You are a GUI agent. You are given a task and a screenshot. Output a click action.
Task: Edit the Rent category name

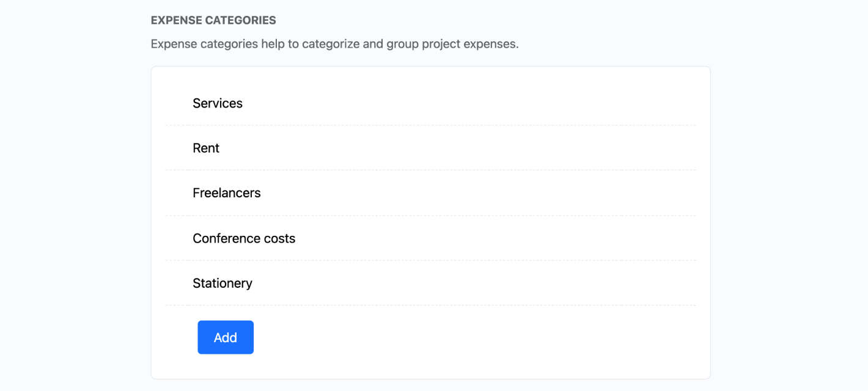tap(206, 148)
